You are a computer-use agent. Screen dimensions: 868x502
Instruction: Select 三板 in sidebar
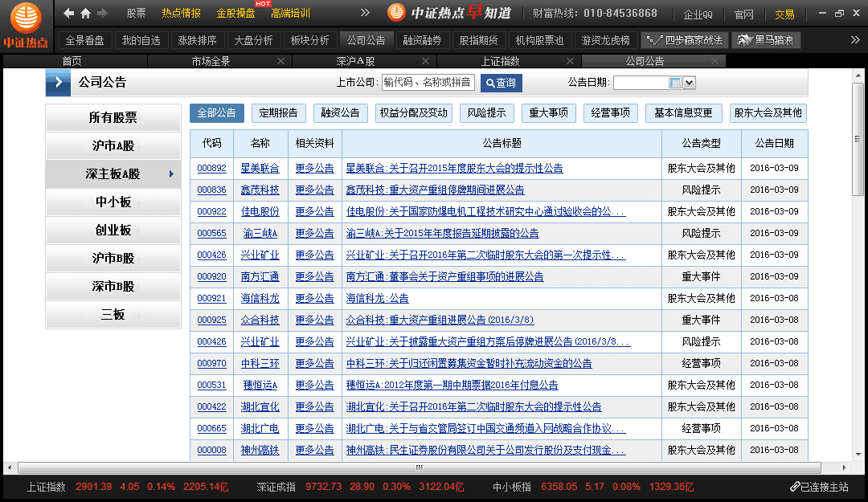(x=113, y=315)
